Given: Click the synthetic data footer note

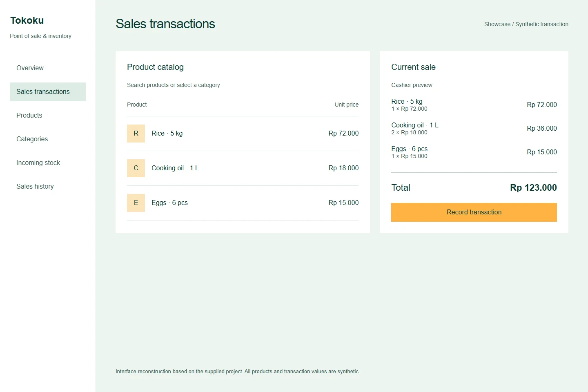Looking at the screenshot, I should (x=238, y=372).
